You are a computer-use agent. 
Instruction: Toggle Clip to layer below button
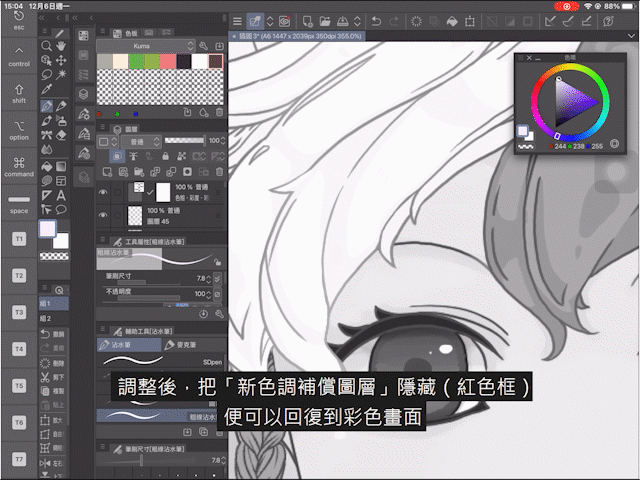[117, 156]
